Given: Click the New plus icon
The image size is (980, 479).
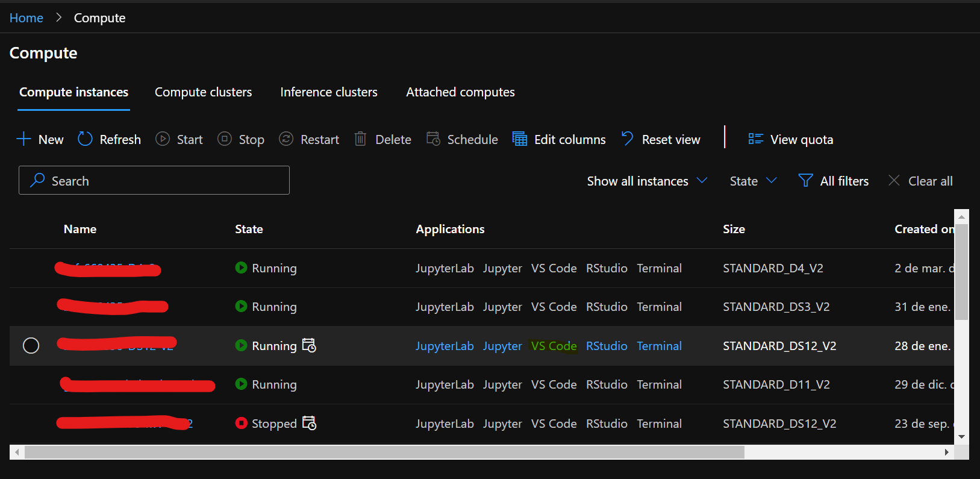Looking at the screenshot, I should pyautogui.click(x=23, y=139).
